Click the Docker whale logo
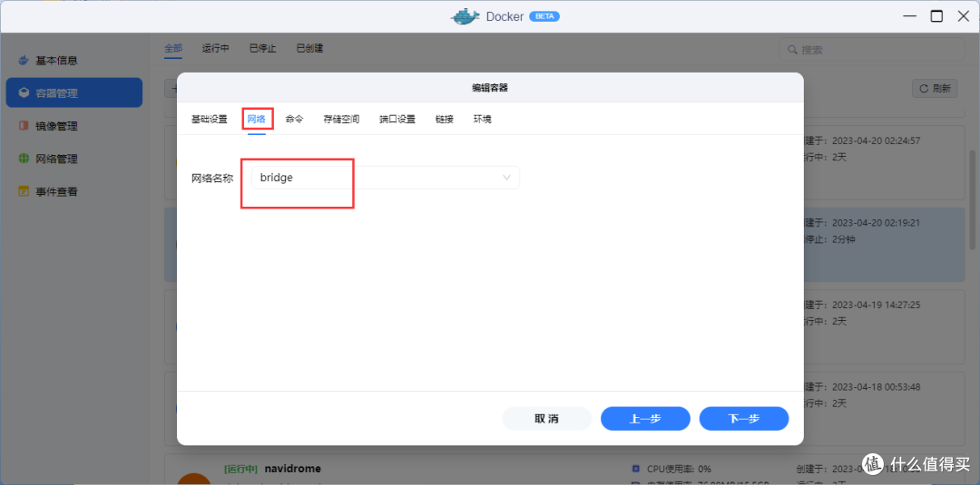The height and width of the screenshot is (485, 980). (x=465, y=16)
